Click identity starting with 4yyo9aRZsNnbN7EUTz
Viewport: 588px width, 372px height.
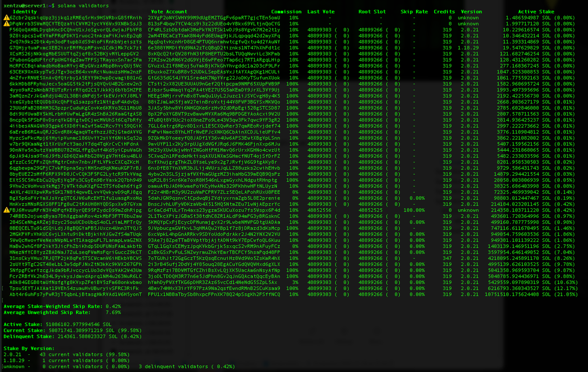pos(75,89)
